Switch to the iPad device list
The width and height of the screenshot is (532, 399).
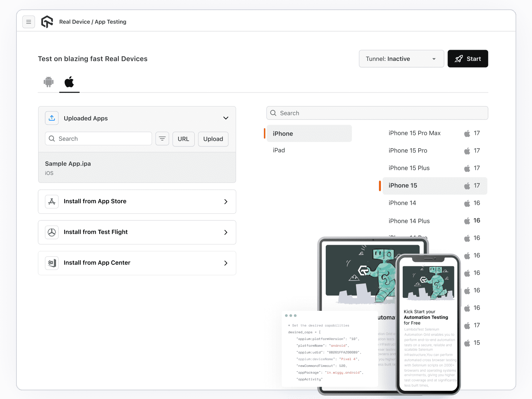coord(279,150)
